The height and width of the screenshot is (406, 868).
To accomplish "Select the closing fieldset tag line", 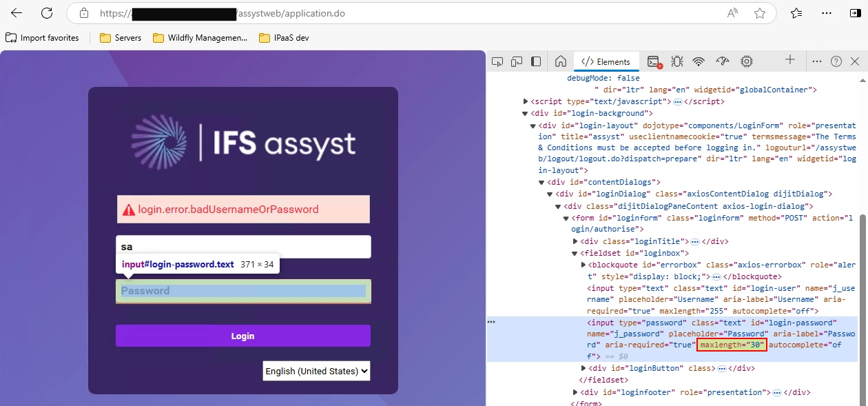I will tap(603, 380).
